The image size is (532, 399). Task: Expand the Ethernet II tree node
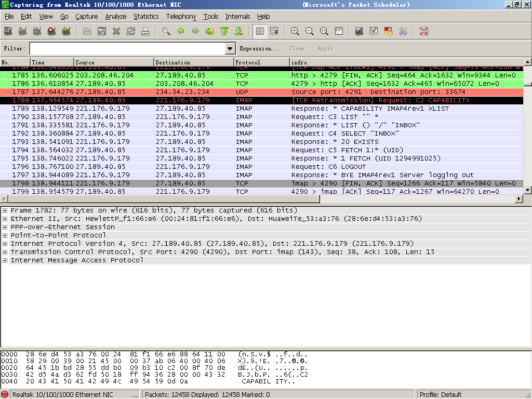click(5, 219)
